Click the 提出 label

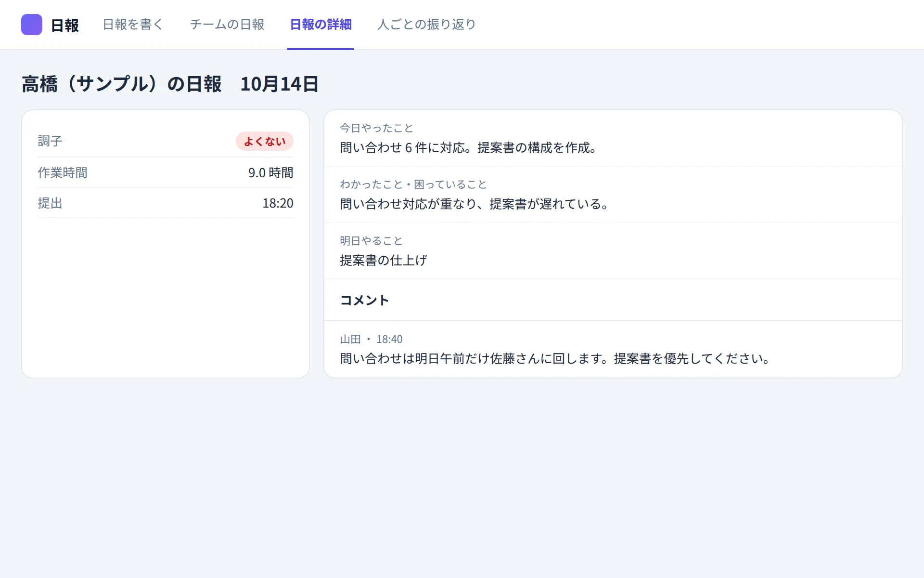tap(50, 203)
